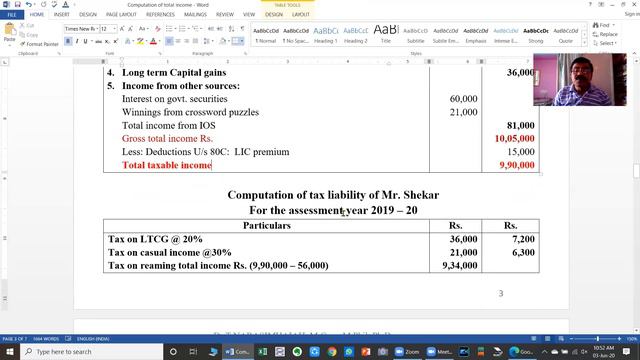Increase the paragraph indent
The width and height of the screenshot is (640, 360).
pos(220,29)
